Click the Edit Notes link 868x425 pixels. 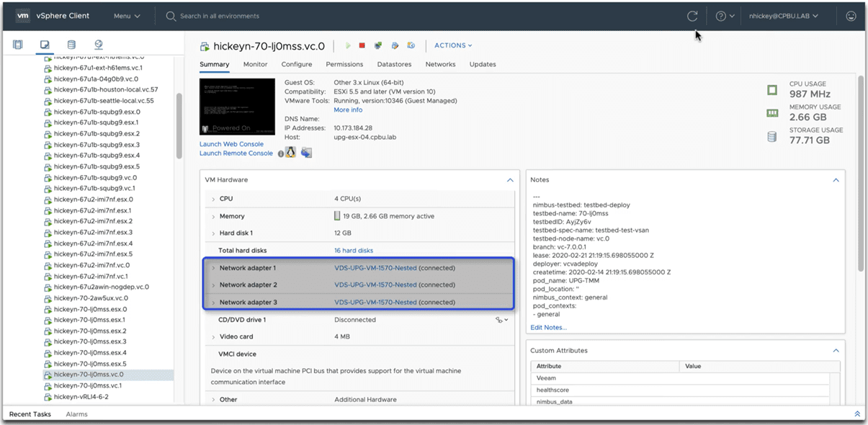[x=548, y=328]
